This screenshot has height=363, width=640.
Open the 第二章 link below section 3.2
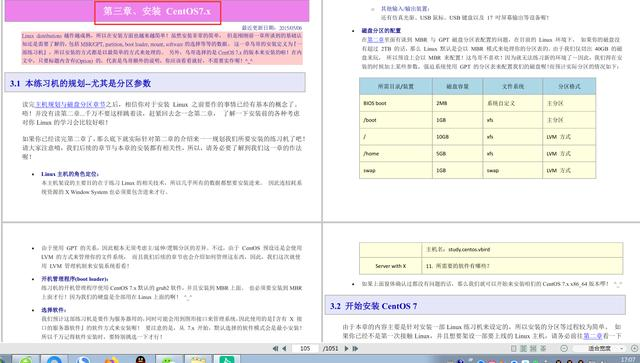pyautogui.click(x=593, y=336)
